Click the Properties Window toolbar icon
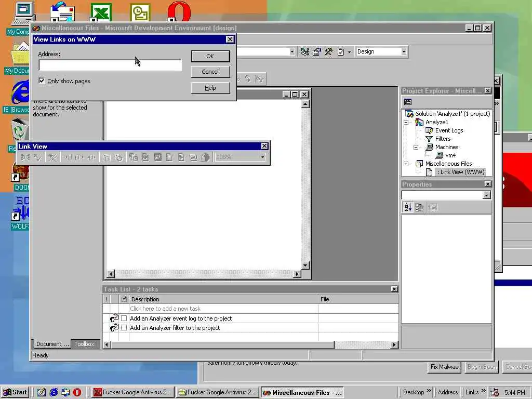The image size is (532, 399). point(316,52)
